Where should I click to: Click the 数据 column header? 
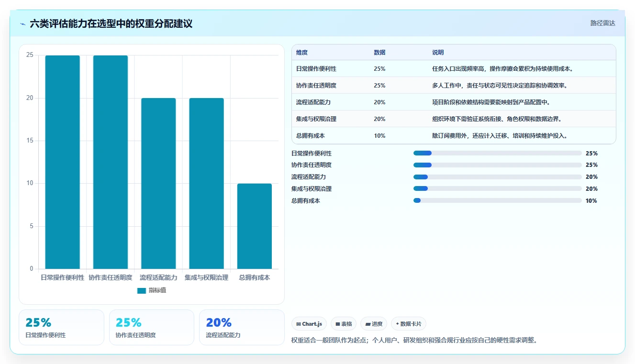point(379,53)
